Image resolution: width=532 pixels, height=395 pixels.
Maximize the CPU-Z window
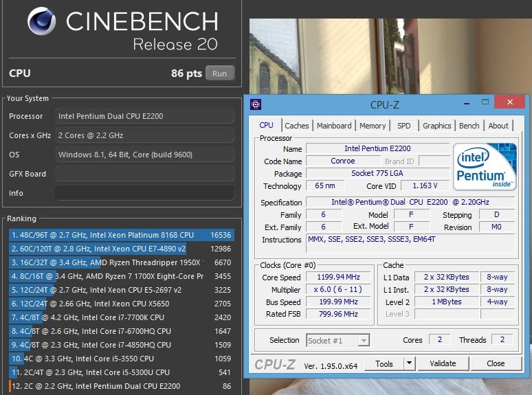coord(485,102)
